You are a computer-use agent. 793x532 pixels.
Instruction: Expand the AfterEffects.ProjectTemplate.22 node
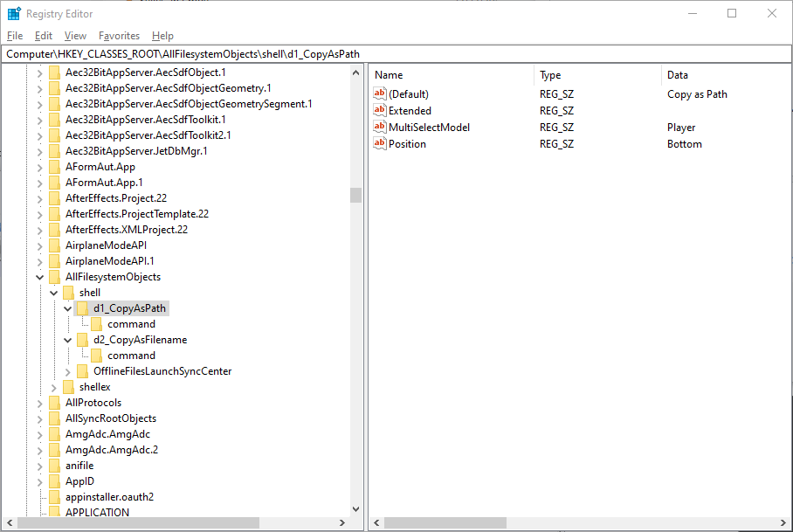39,215
